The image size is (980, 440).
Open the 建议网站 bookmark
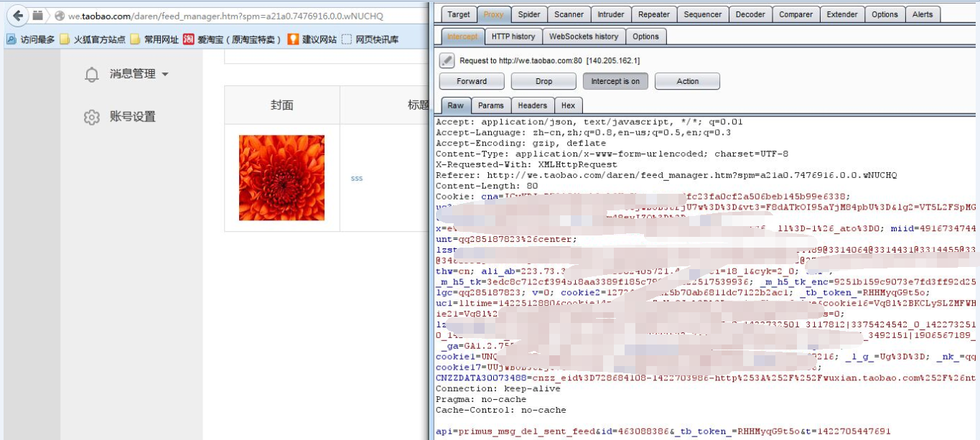(x=312, y=39)
